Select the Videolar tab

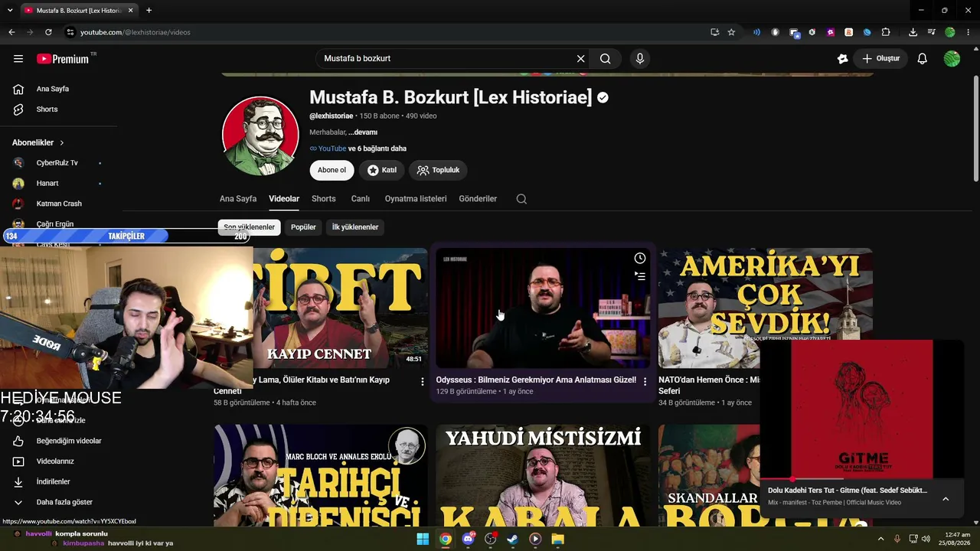tap(284, 199)
